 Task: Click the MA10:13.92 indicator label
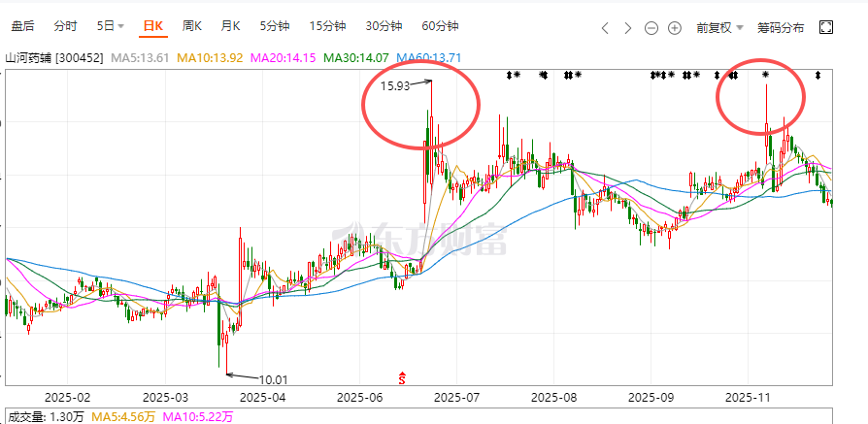pyautogui.click(x=210, y=57)
